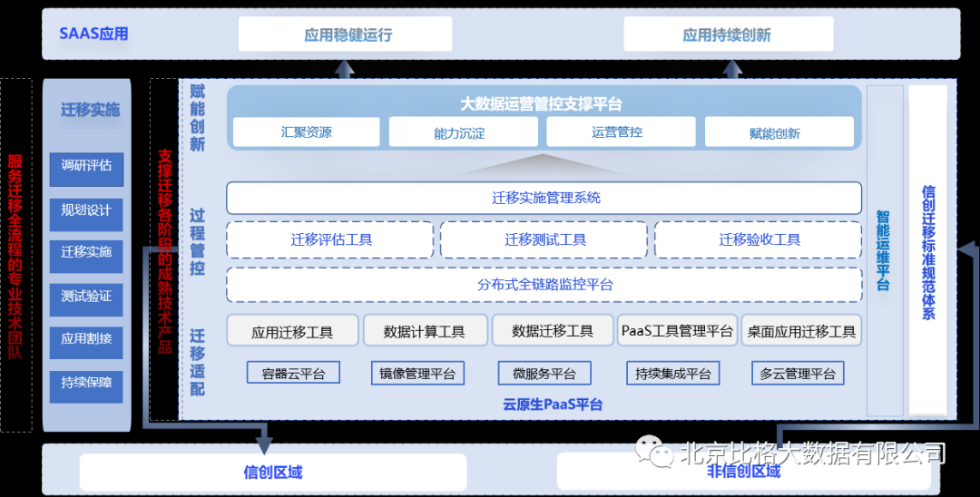
Task: Select the 迁移评估工具 dashed box
Action: coord(331,240)
